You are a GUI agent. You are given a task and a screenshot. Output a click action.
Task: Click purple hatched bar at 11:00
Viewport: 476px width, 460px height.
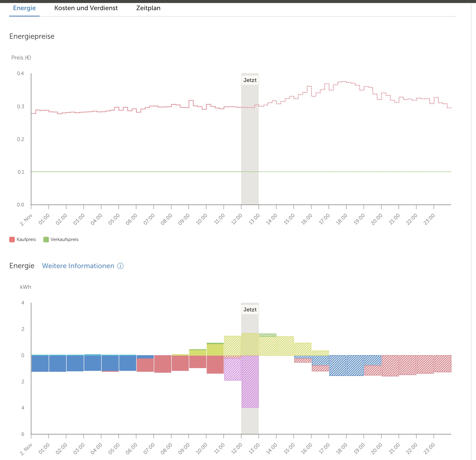(x=232, y=369)
